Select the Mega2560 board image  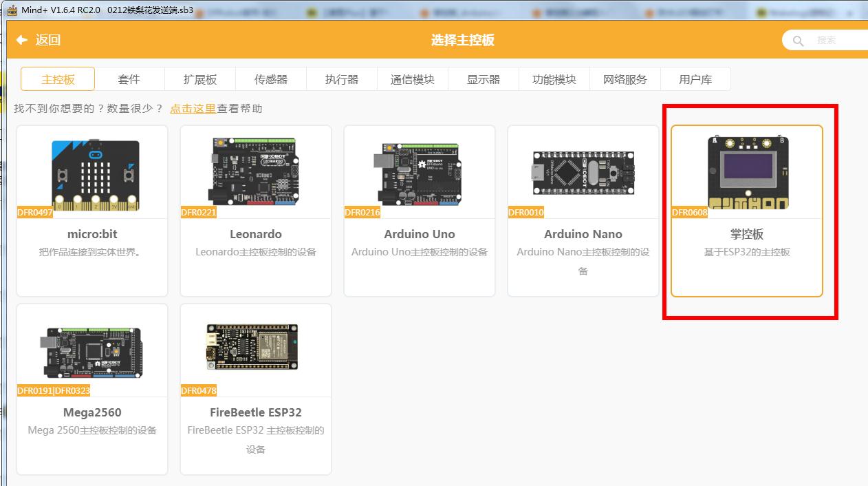click(x=92, y=352)
